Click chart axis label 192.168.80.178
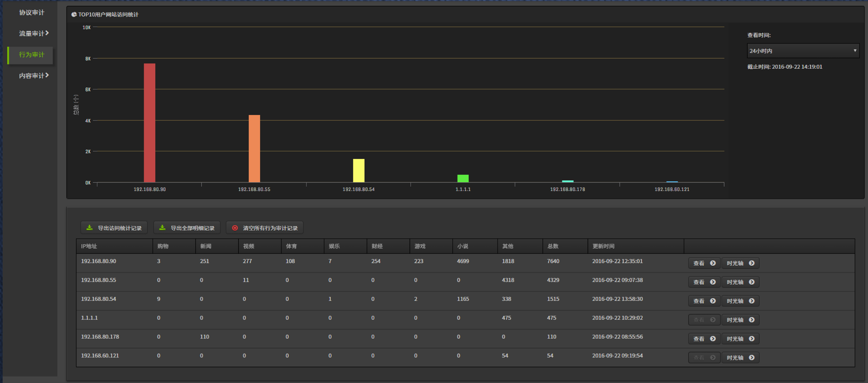The height and width of the screenshot is (383, 868). point(567,189)
